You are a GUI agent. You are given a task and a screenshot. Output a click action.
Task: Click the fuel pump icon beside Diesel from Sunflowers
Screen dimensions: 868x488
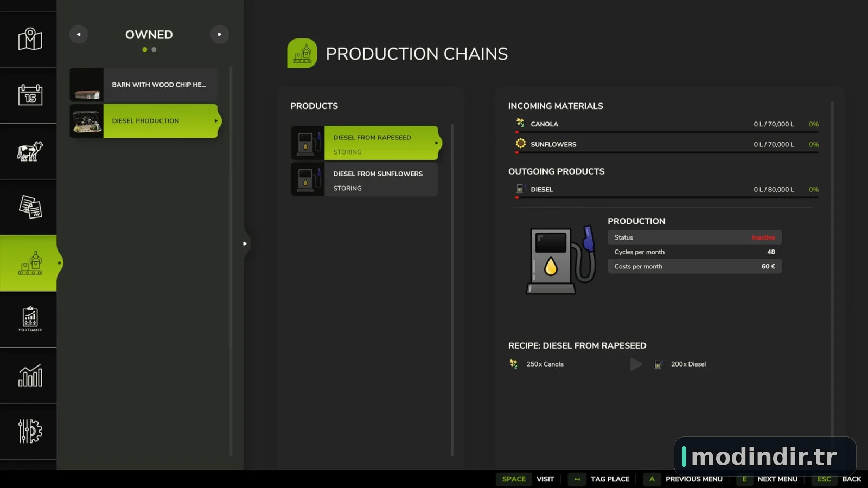(x=308, y=179)
